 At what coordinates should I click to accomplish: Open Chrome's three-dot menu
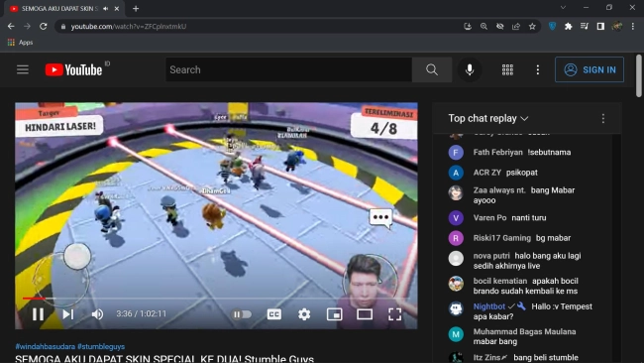coord(633,27)
